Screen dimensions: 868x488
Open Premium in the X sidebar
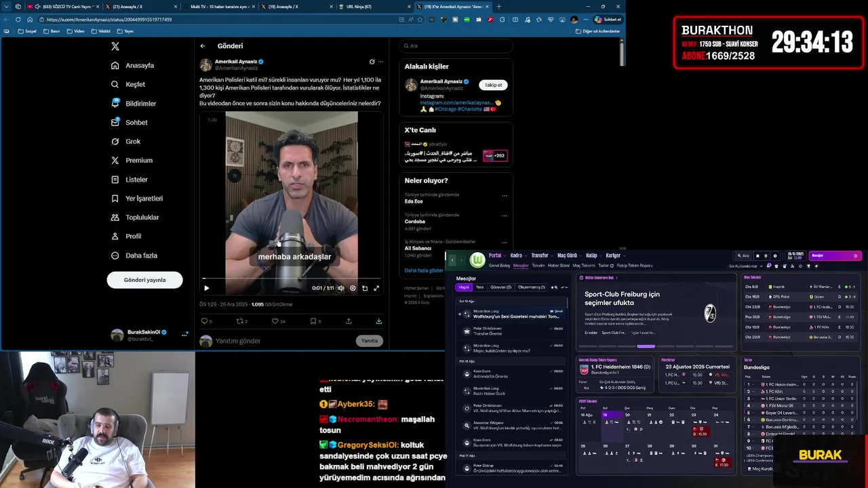132,161
